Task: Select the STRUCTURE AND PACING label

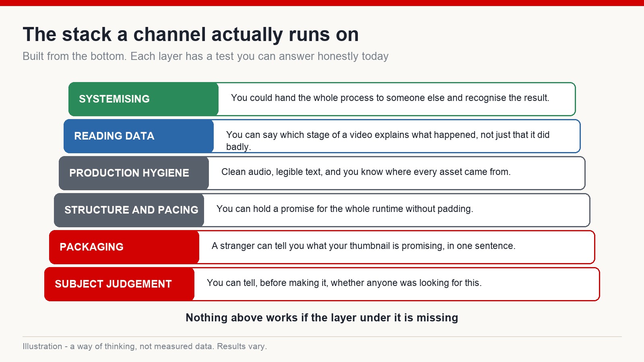Action: point(129,210)
